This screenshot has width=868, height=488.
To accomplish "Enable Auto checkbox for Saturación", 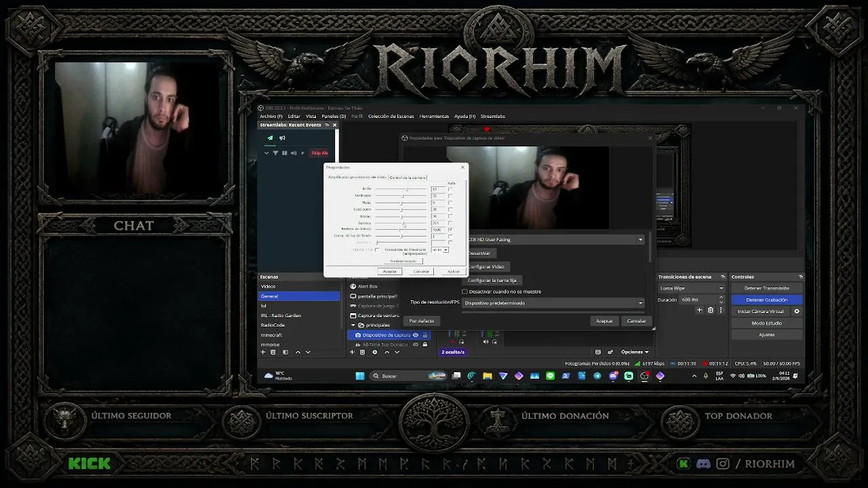I will (x=450, y=209).
